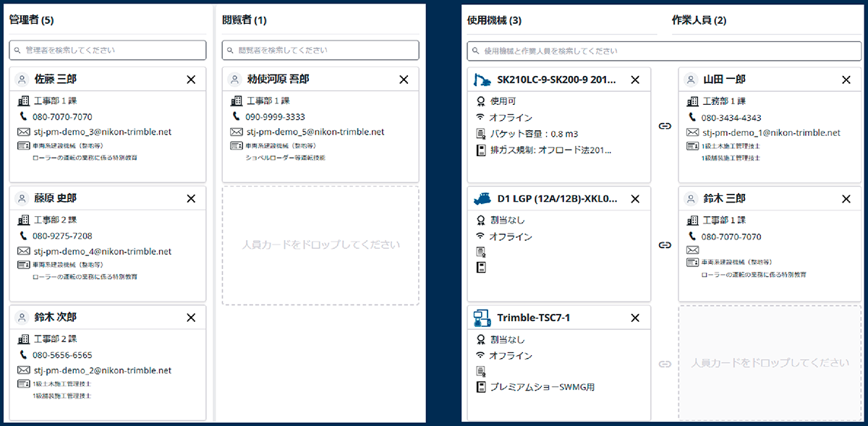Click the mail icon on 鈴木 三郎 card
The image size is (868, 426).
click(692, 250)
